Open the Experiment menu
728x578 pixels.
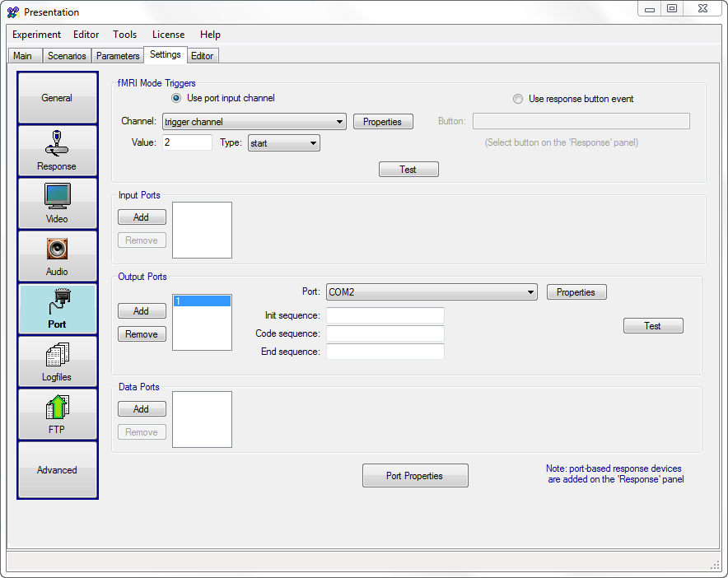point(36,35)
